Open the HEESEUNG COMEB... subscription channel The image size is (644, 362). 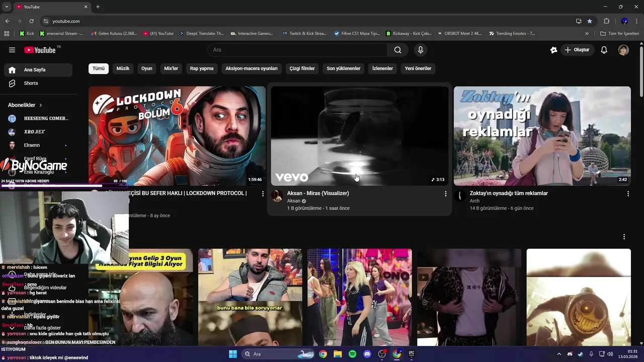click(x=38, y=119)
